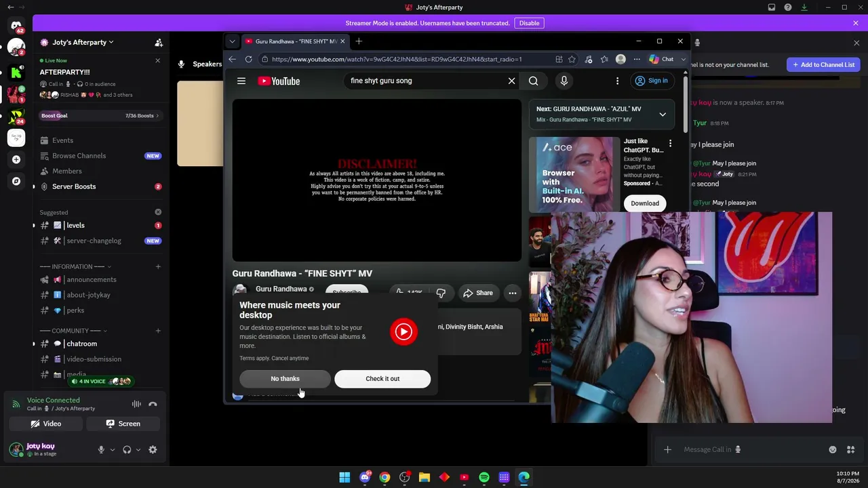Open ad options three-dot menu

pyautogui.click(x=670, y=144)
